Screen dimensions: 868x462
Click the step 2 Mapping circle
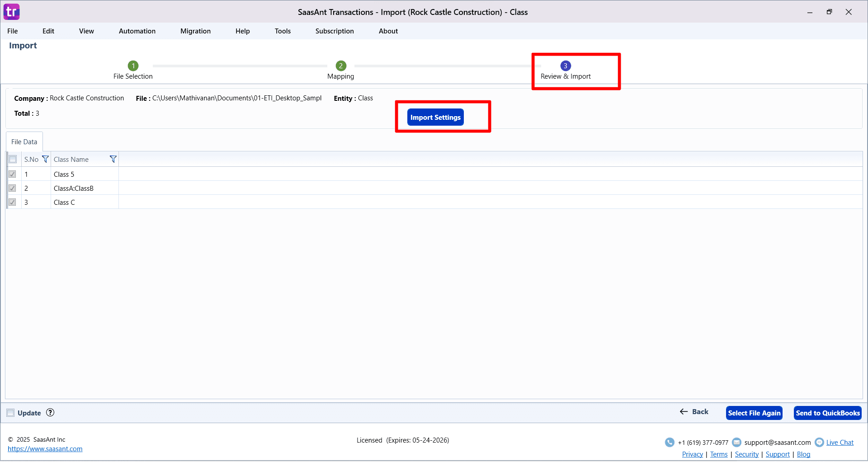click(x=341, y=66)
